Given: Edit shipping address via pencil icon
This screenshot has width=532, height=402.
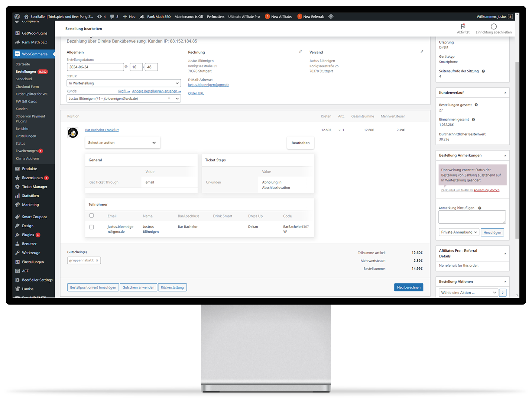Looking at the screenshot, I should (x=422, y=52).
